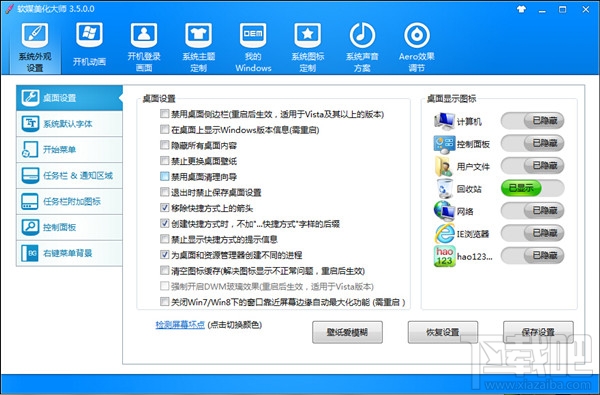600x395 pixels.
Task: Click the 计算机 computer icon
Action: pyautogui.click(x=444, y=121)
